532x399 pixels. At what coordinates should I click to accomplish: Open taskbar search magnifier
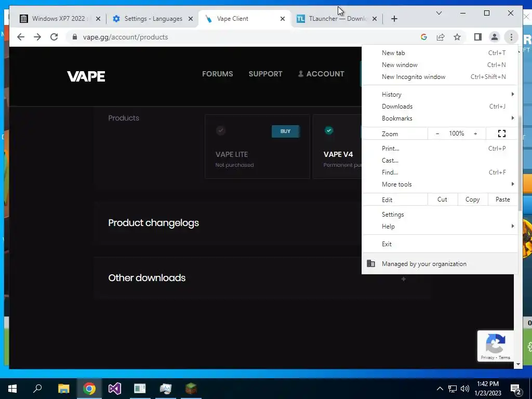[x=37, y=389]
